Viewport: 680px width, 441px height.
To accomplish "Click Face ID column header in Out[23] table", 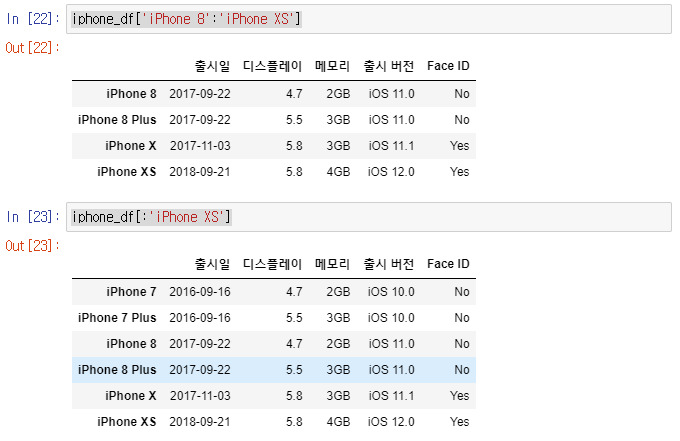I will coord(448,264).
